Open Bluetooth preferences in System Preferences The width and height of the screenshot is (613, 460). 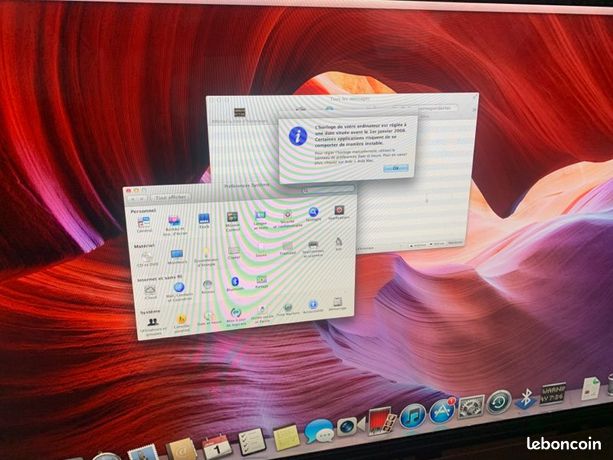[235, 284]
